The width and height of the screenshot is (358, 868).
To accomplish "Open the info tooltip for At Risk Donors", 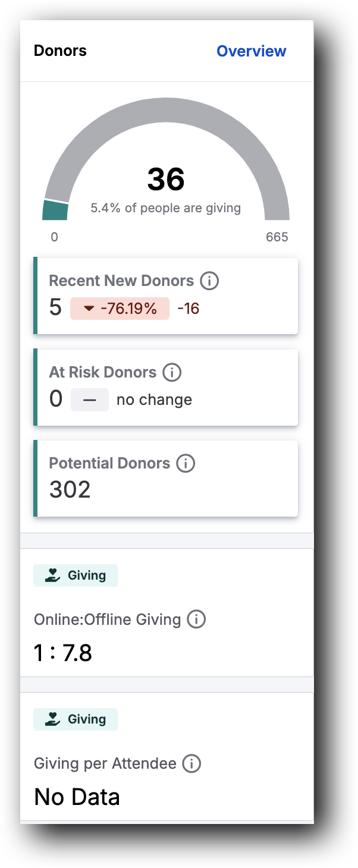I will click(171, 372).
